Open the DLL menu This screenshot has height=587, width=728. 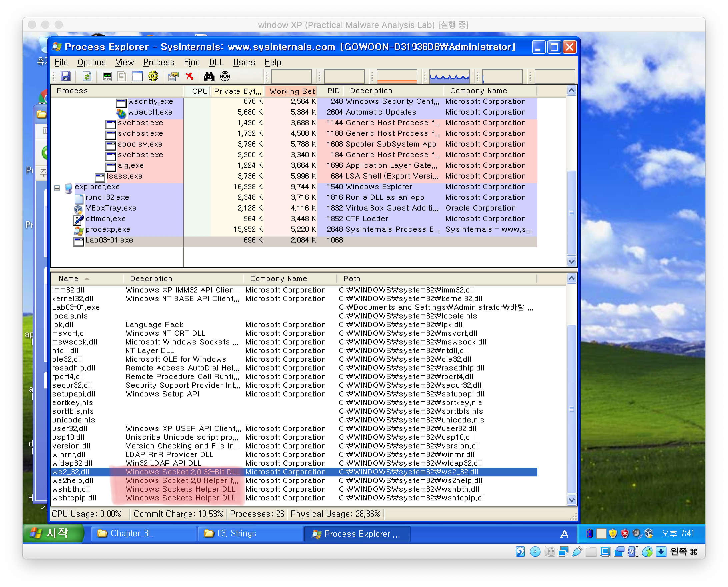[x=216, y=62]
